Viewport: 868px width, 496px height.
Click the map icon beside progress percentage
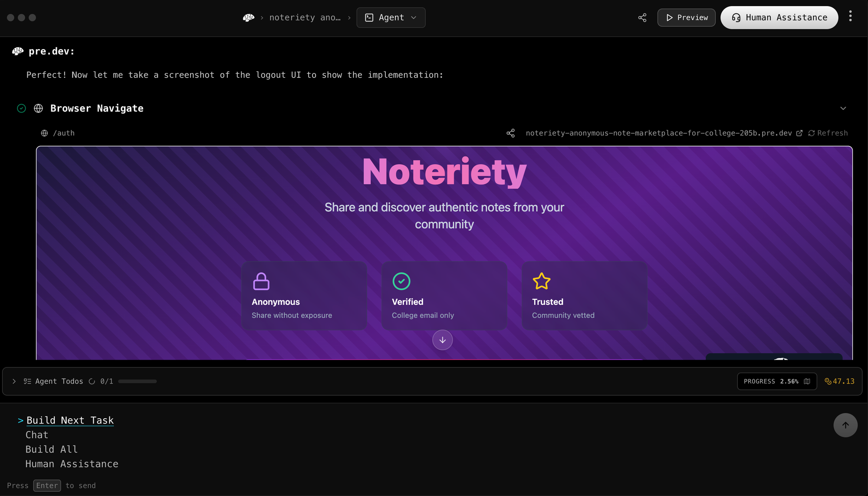pyautogui.click(x=807, y=381)
